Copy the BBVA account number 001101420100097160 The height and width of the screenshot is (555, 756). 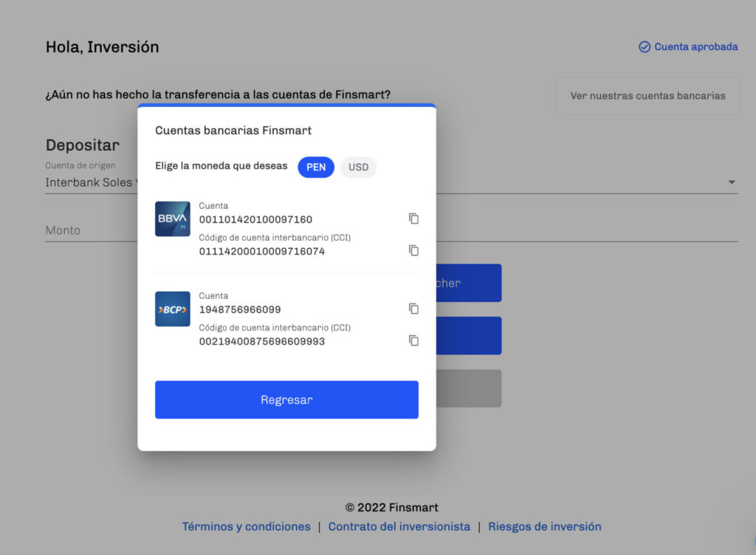[413, 218]
